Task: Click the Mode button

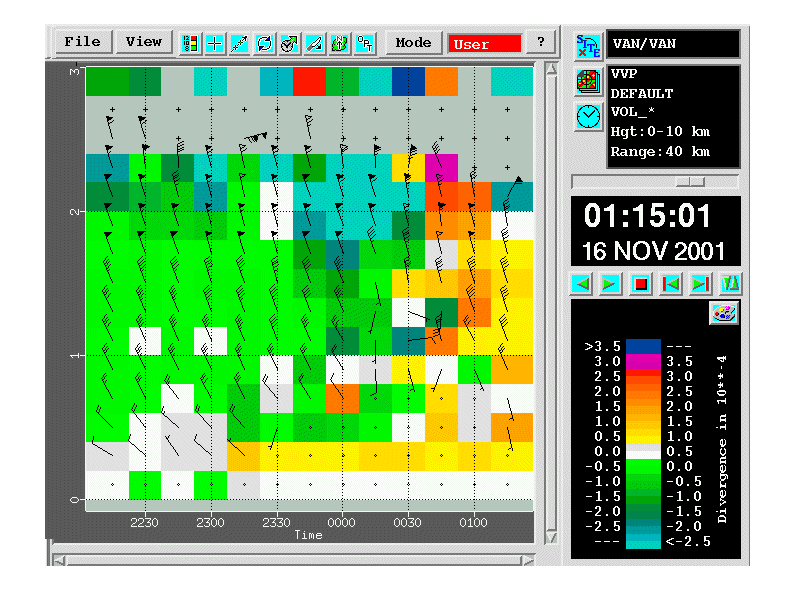Action: coord(413,42)
